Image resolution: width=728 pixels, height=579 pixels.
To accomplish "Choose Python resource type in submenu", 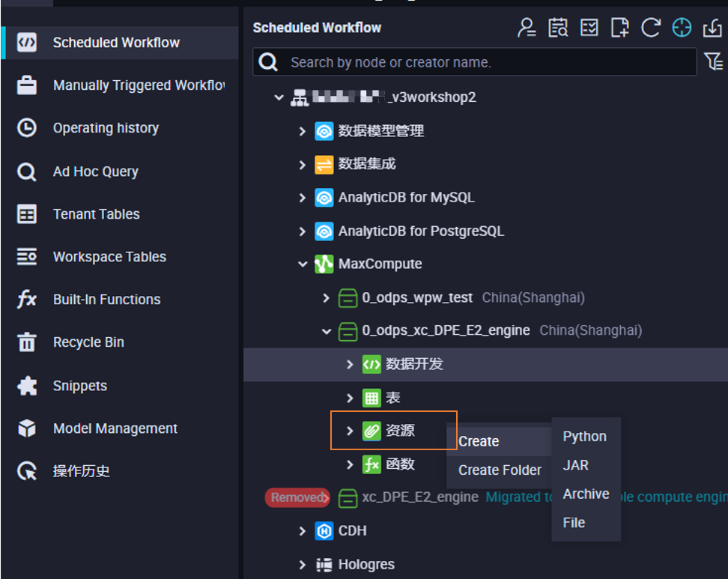I will (586, 437).
